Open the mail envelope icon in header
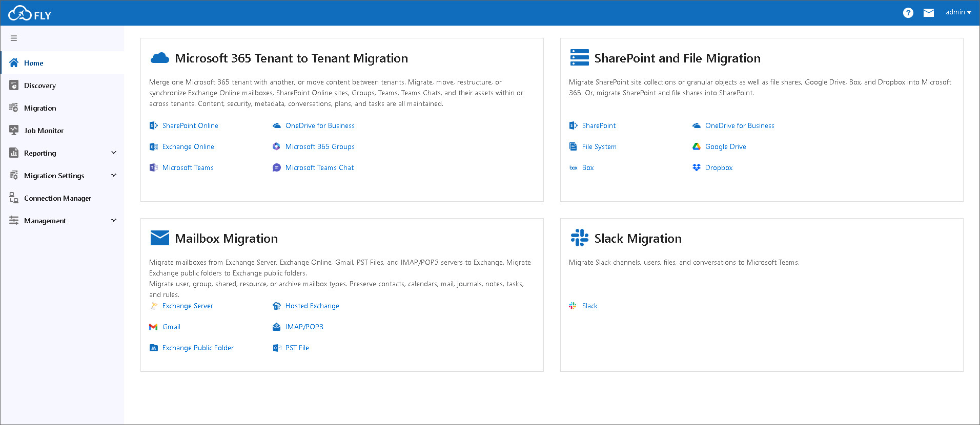 929,13
